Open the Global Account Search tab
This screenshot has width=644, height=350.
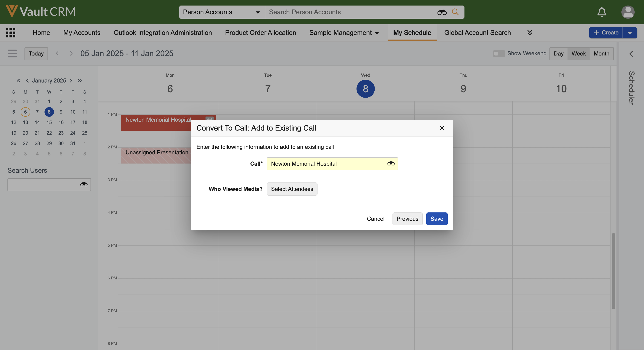pos(477,33)
